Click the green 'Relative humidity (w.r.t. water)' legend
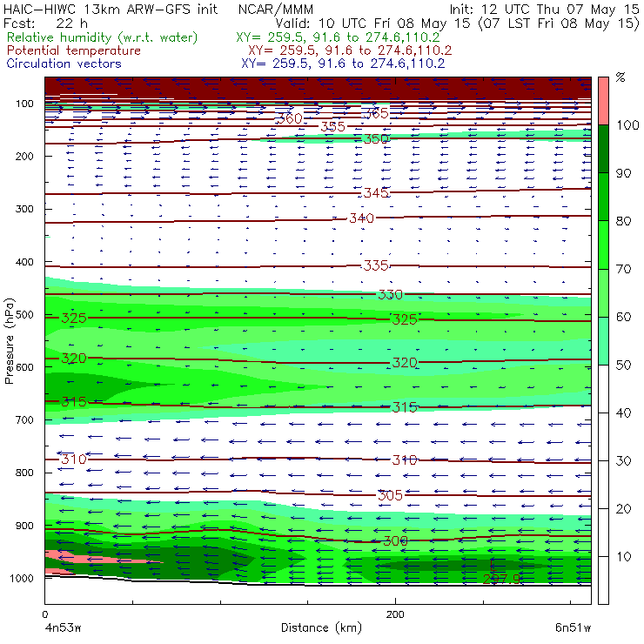This screenshot has width=644, height=644. pyautogui.click(x=102, y=37)
